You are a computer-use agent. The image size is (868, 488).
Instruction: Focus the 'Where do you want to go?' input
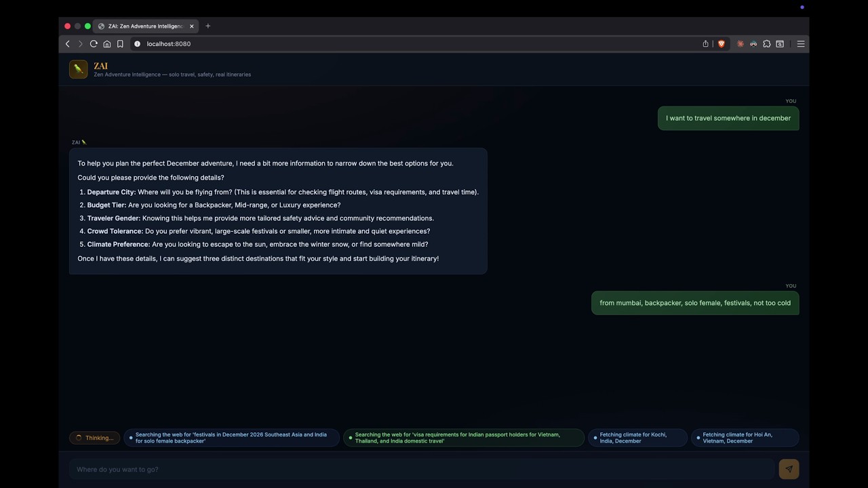421,469
